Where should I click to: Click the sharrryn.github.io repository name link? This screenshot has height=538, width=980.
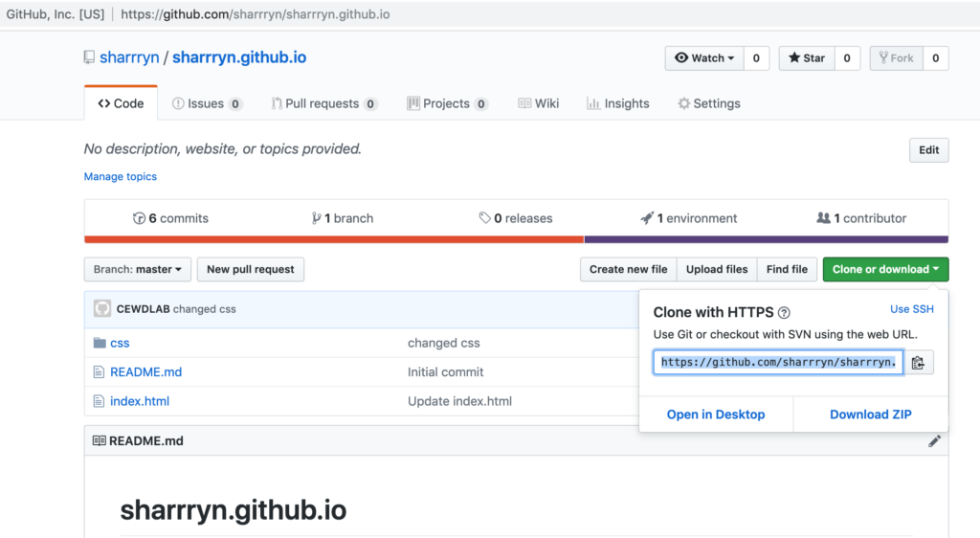(x=239, y=57)
